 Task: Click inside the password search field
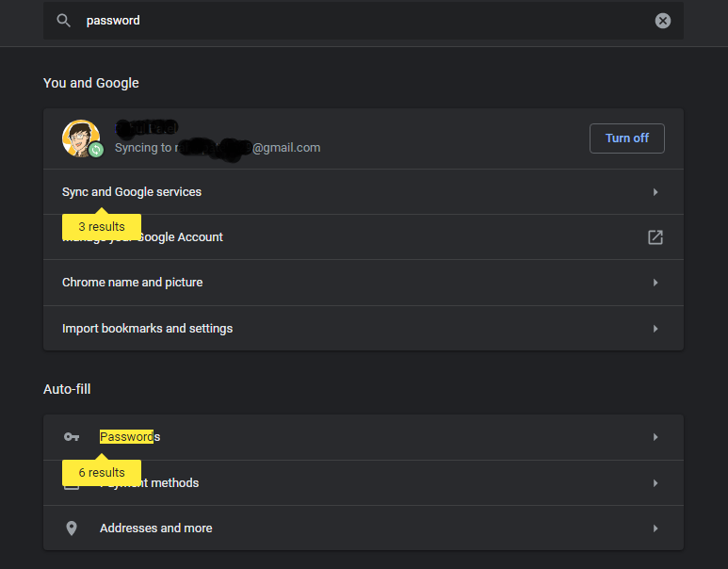364,21
